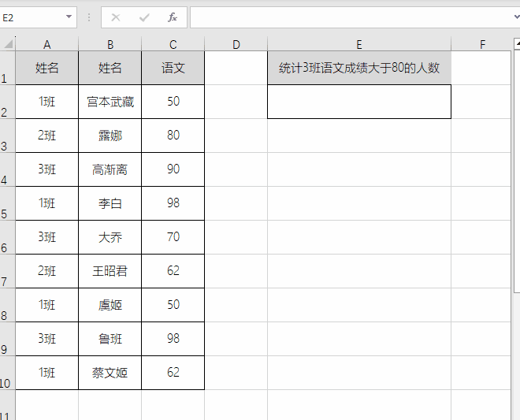
Task: Select row 4 header
Action: 7,169
